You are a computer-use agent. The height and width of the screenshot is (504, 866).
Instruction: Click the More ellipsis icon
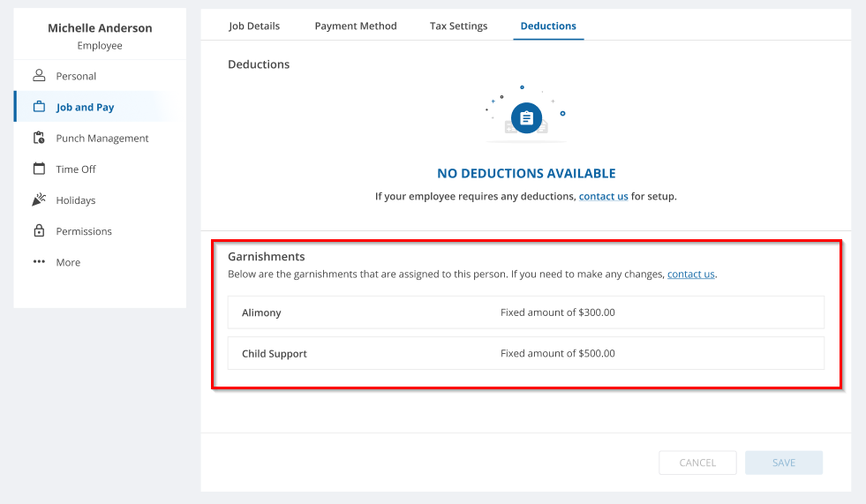pos(39,261)
